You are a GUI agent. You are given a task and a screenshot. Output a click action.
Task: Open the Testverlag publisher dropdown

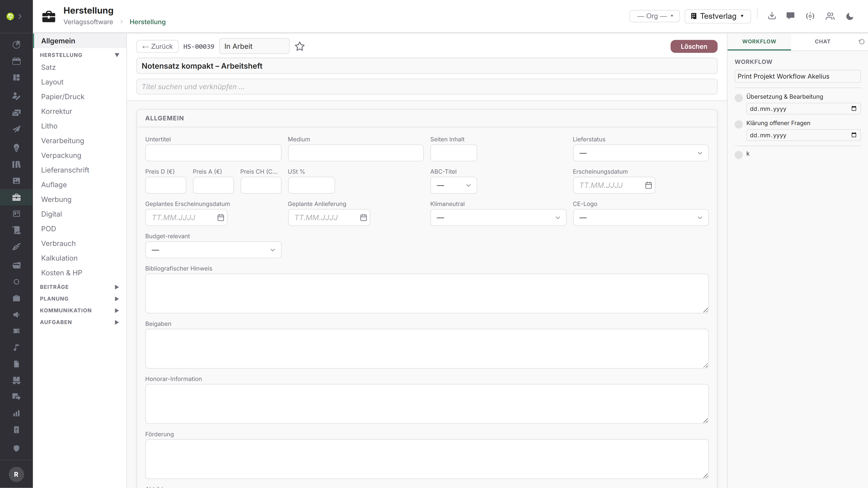tap(718, 16)
